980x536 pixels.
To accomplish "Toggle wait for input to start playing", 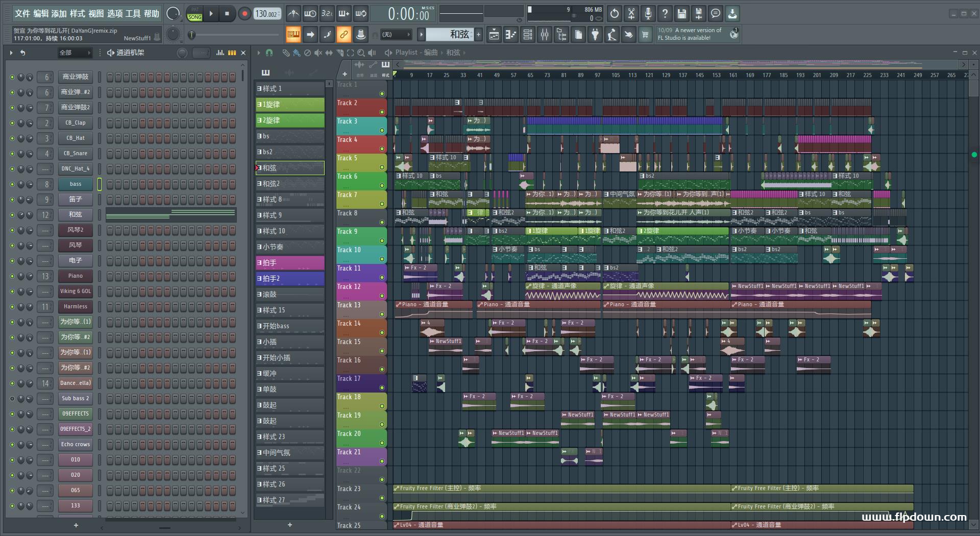I will pyautogui.click(x=310, y=14).
